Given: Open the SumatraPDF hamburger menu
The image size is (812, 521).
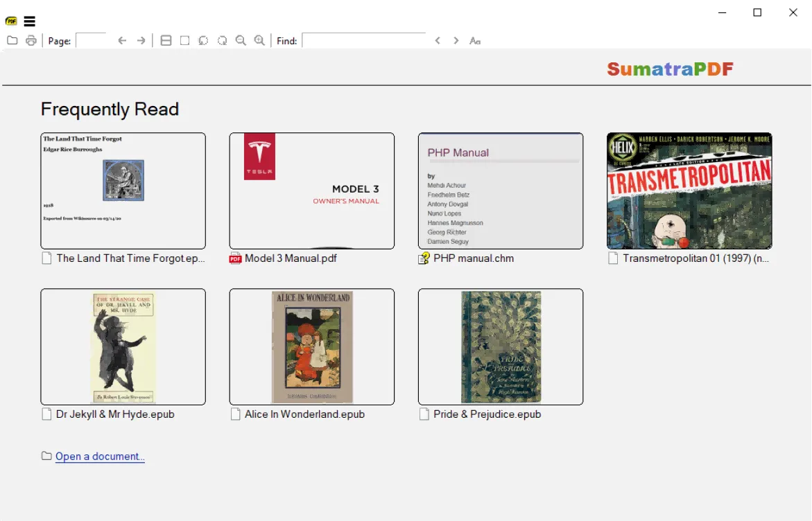Looking at the screenshot, I should pyautogui.click(x=29, y=21).
